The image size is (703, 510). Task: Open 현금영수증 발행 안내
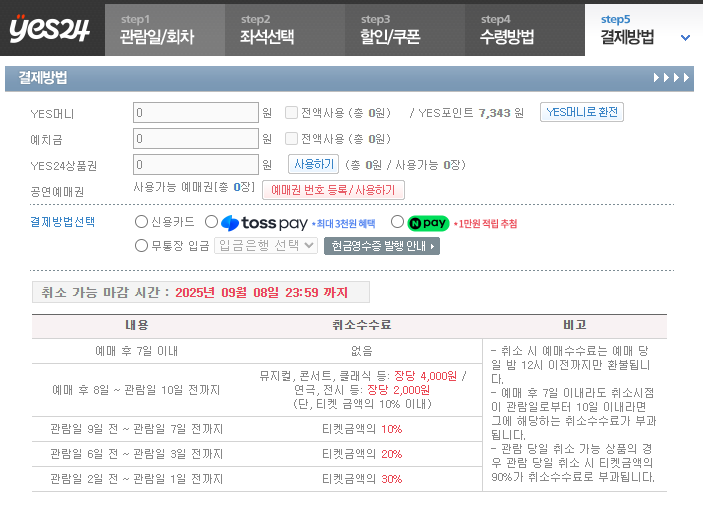(x=382, y=246)
